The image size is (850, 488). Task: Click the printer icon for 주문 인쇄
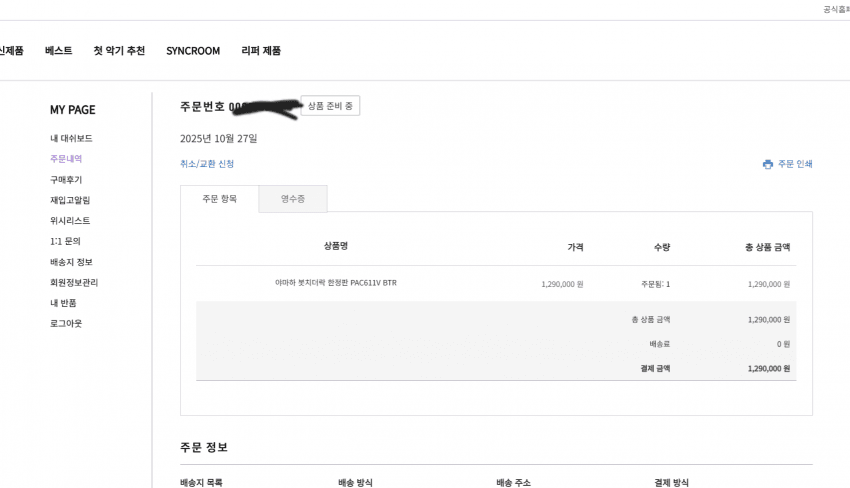click(x=767, y=164)
